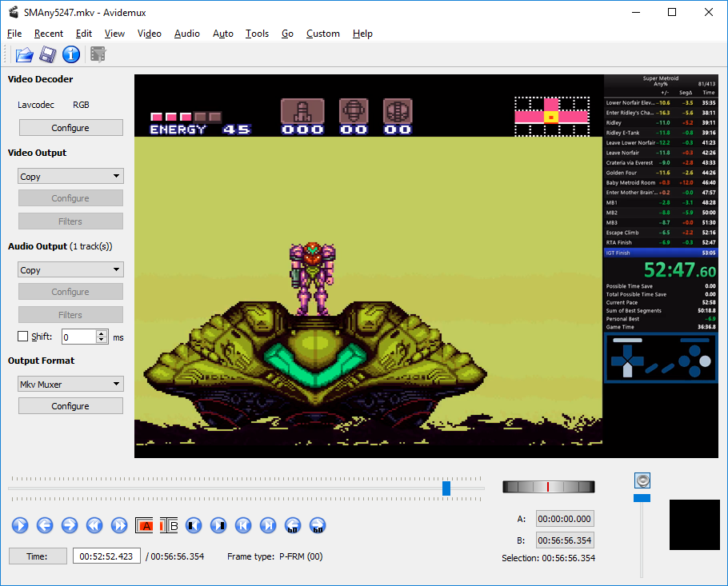Go back one frame with left arrow
Image resolution: width=728 pixels, height=586 pixels.
coord(45,525)
